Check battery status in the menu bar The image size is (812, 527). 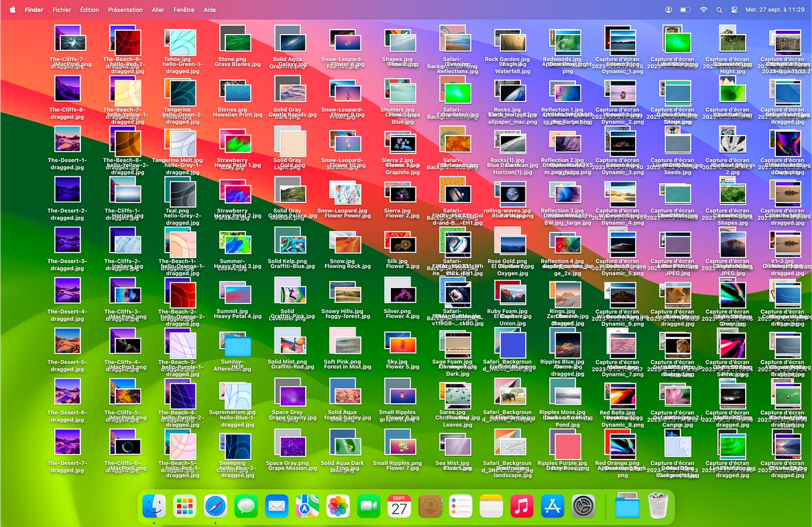click(685, 9)
